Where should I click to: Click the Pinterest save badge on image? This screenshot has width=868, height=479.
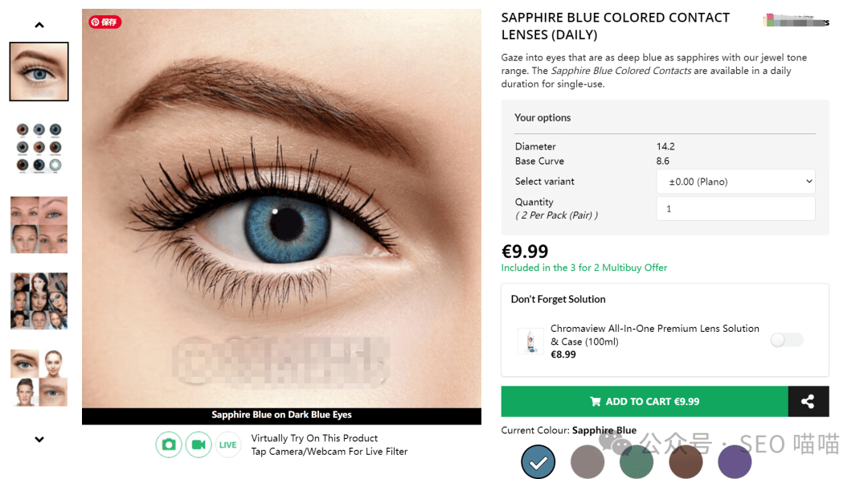click(104, 23)
